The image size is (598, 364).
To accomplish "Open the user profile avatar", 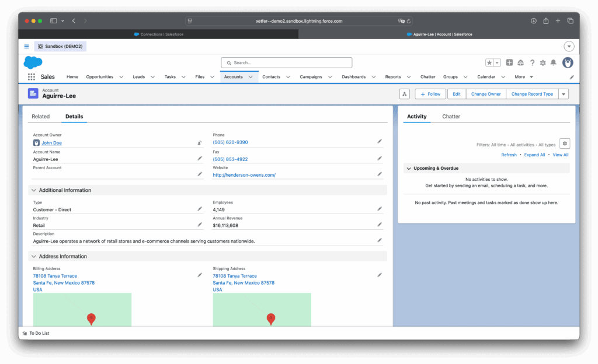I will pos(568,62).
